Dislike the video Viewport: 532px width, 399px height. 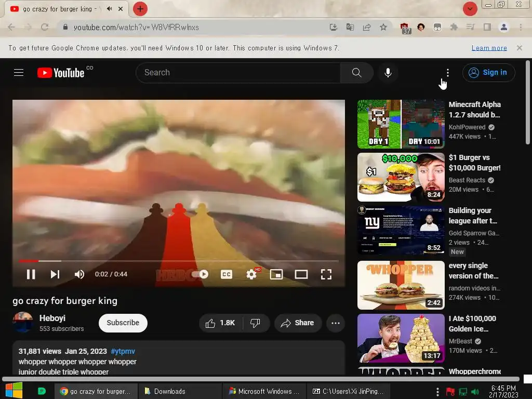click(x=256, y=323)
